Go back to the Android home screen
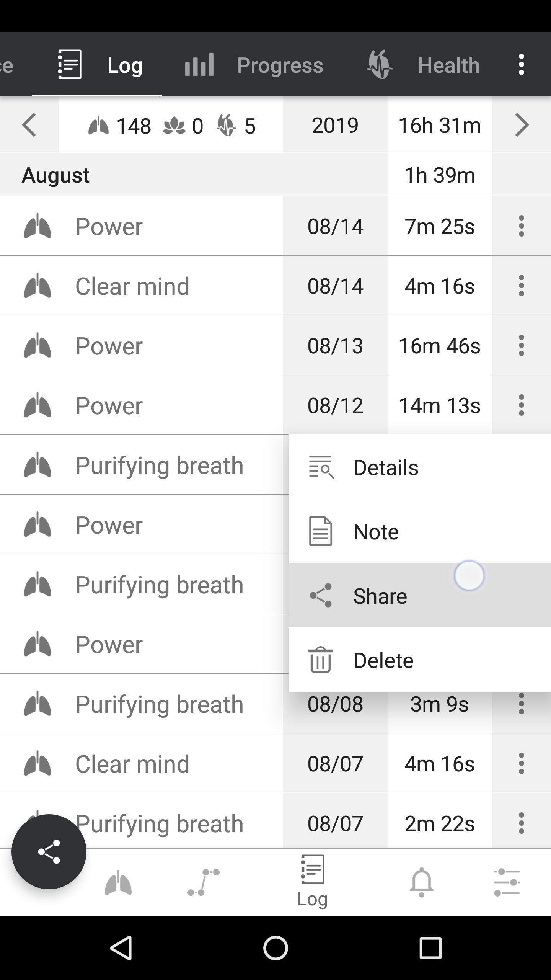The height and width of the screenshot is (980, 551). point(275,948)
